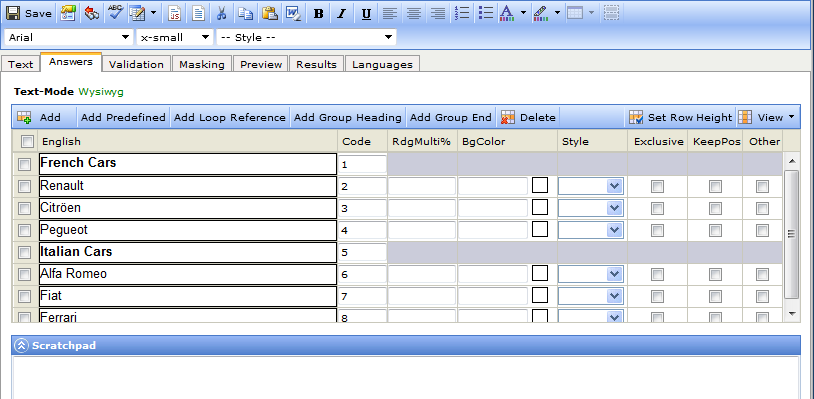Viewport: 814px width, 399px height.
Task: Click the dashed frame icon in toolbar
Action: [612, 13]
